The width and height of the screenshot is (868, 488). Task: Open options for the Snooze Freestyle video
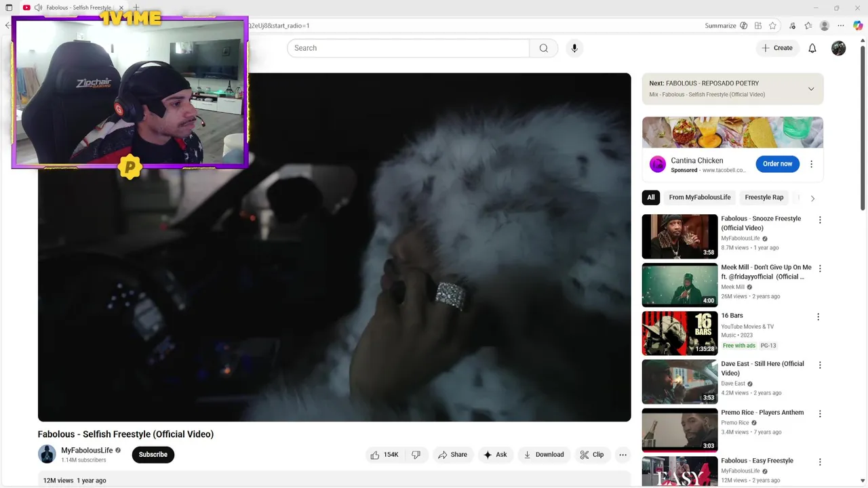coord(820,220)
